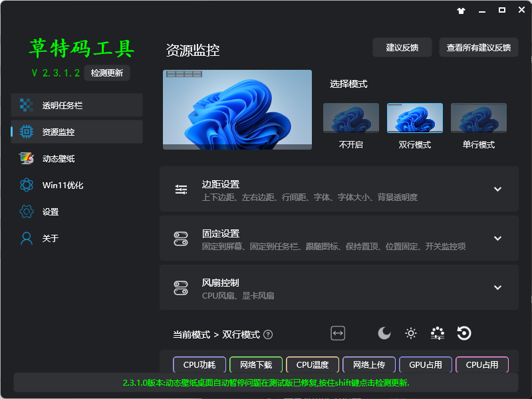The image size is (532, 399).
Task: Click the CPU温度 monitor tag
Action: [313, 364]
